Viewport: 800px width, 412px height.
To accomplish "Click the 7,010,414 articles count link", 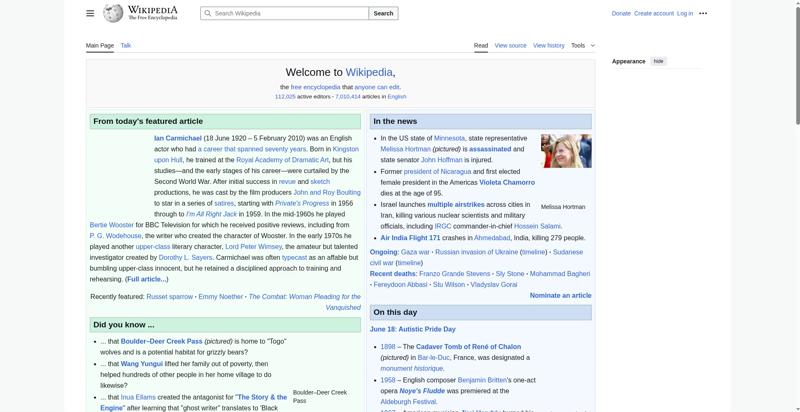I will (347, 96).
